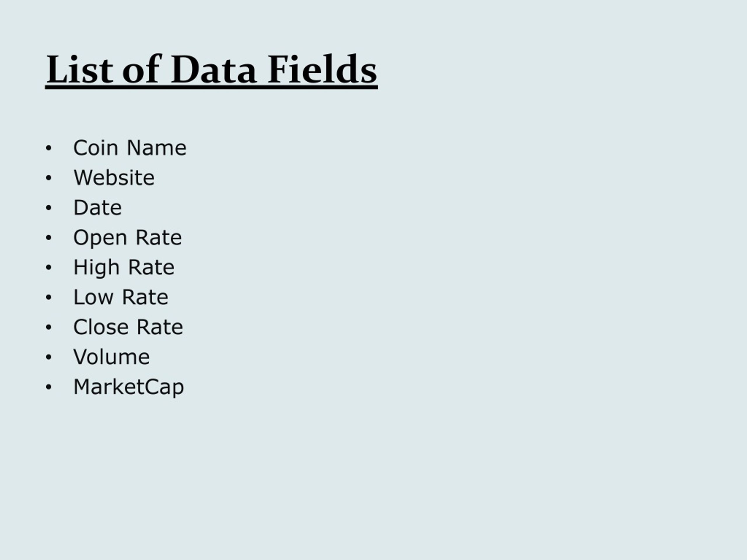Click the bullet marker beside Coin Name
The image size is (747, 560).
coord(49,148)
